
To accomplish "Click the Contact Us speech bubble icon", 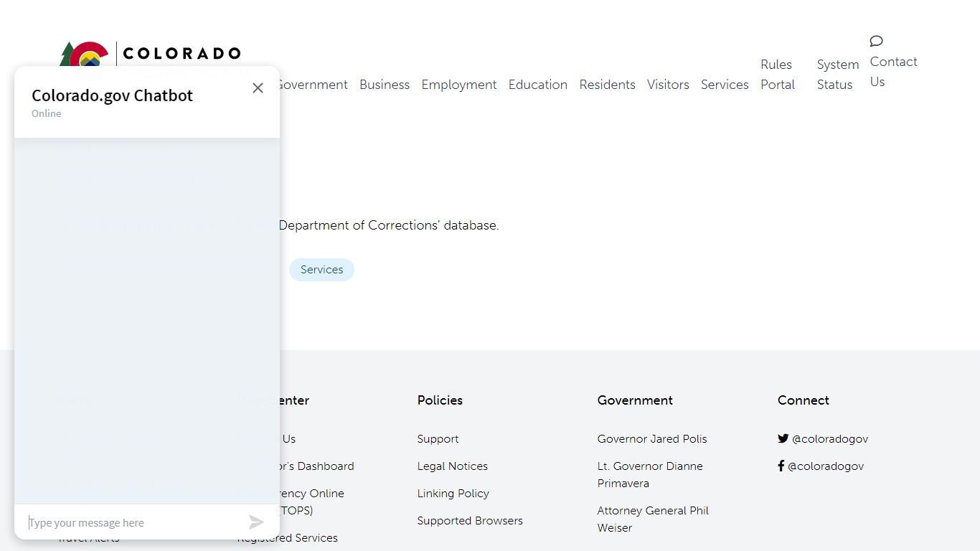I will (x=876, y=41).
